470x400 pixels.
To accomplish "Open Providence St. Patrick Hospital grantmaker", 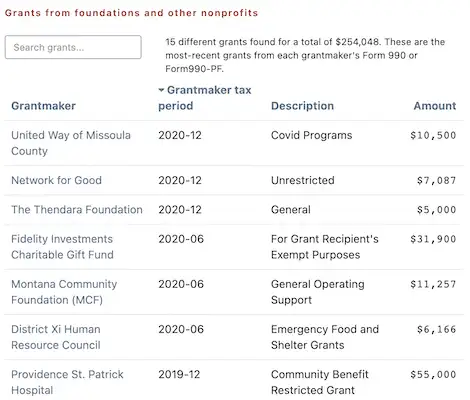I will (x=67, y=382).
